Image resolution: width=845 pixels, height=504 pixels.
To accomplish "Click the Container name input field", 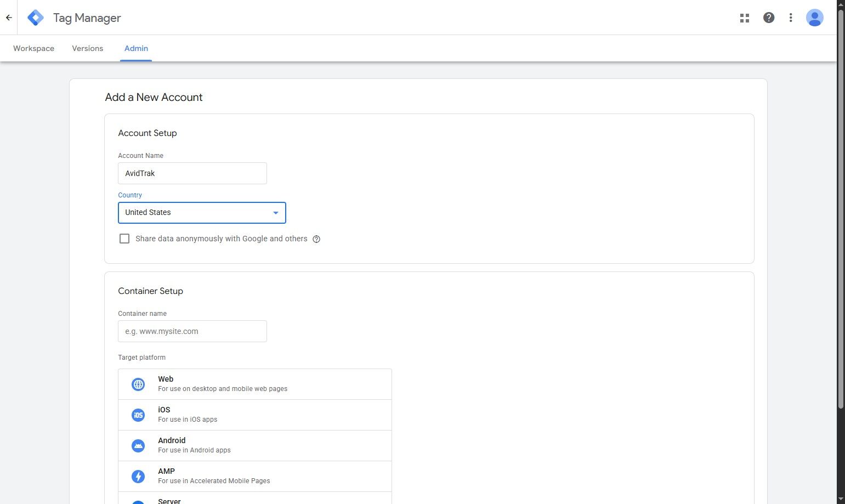I will pyautogui.click(x=192, y=331).
